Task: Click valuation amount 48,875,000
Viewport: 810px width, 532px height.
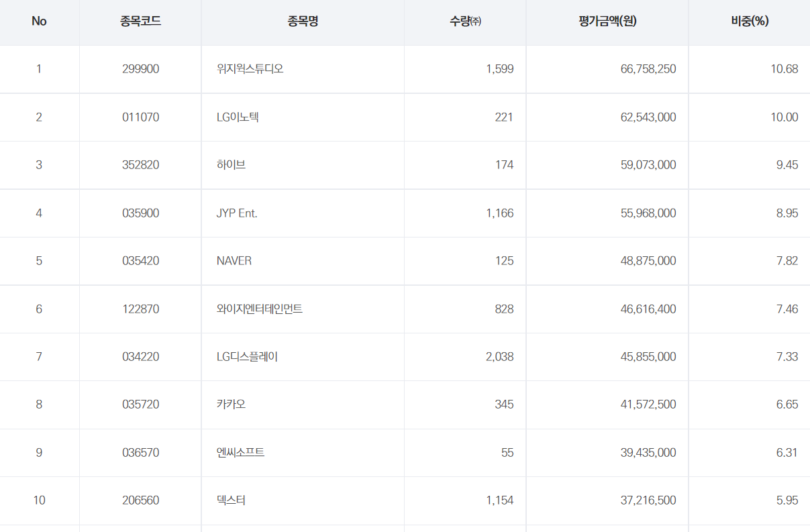Action: 648,261
